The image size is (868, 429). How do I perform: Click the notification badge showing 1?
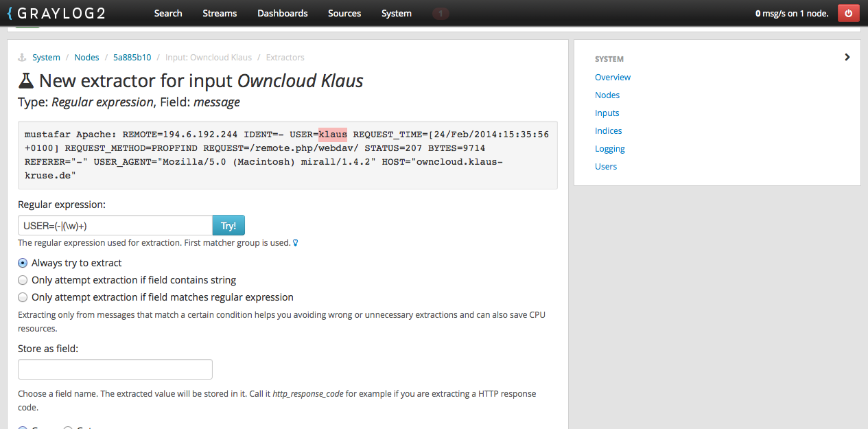pyautogui.click(x=441, y=13)
